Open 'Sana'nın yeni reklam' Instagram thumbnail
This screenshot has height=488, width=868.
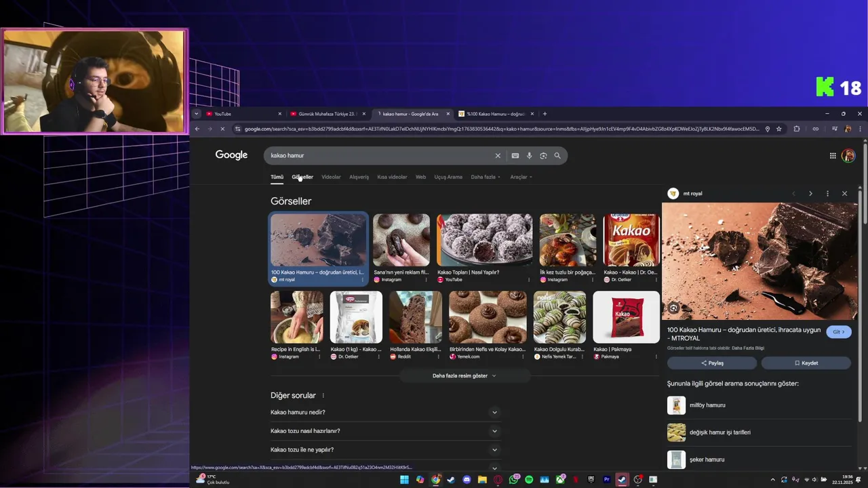click(401, 240)
